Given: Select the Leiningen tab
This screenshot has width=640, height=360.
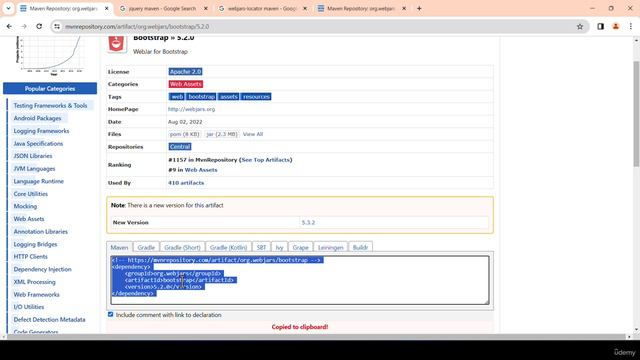Looking at the screenshot, I should pos(331,247).
